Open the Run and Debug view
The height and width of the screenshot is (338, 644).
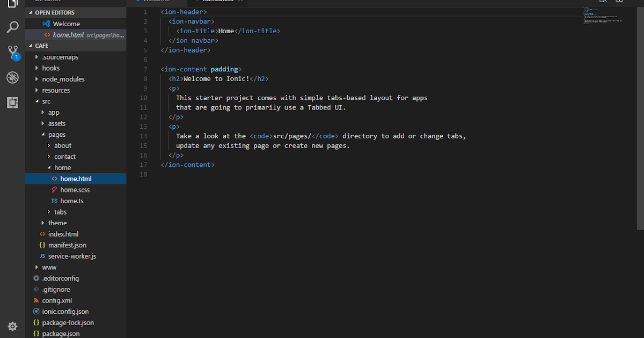coord(13,77)
